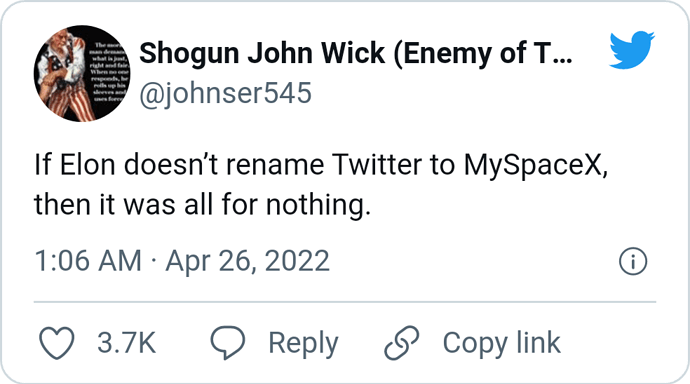Click the 3.7K likes count
The width and height of the screenshot is (690, 384).
tap(127, 343)
